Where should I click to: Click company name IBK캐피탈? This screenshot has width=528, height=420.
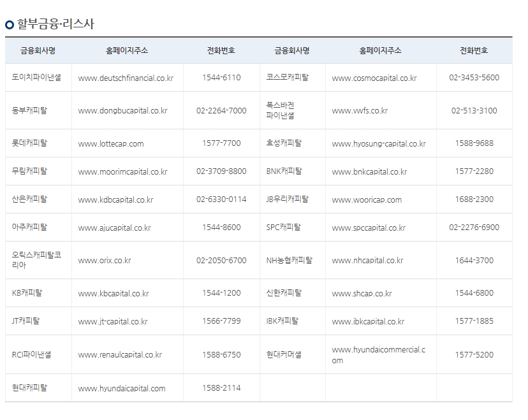tap(282, 321)
